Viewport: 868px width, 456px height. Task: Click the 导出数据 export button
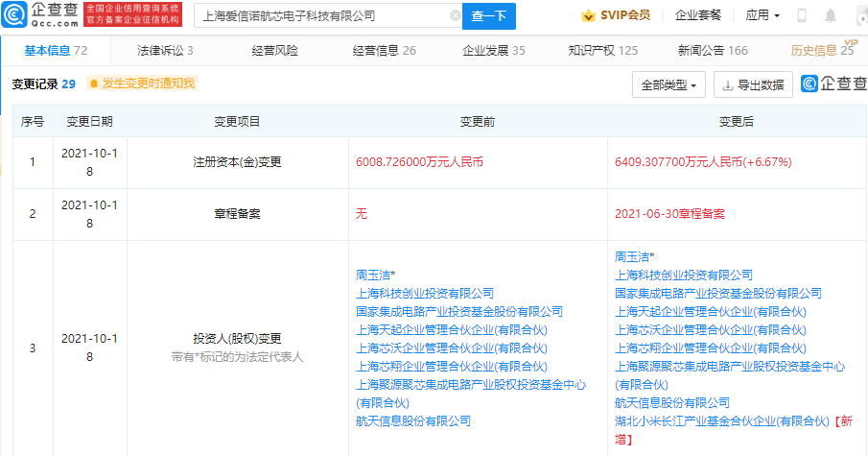tap(754, 84)
